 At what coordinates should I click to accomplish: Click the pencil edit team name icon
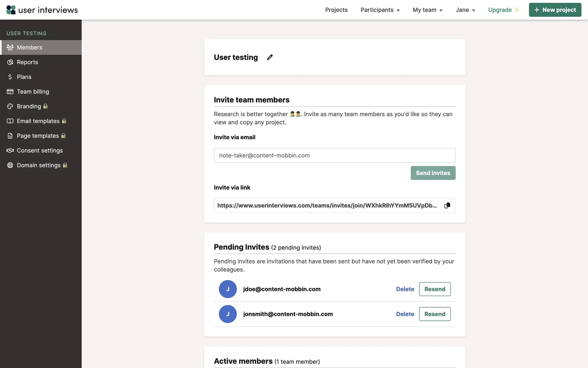269,57
